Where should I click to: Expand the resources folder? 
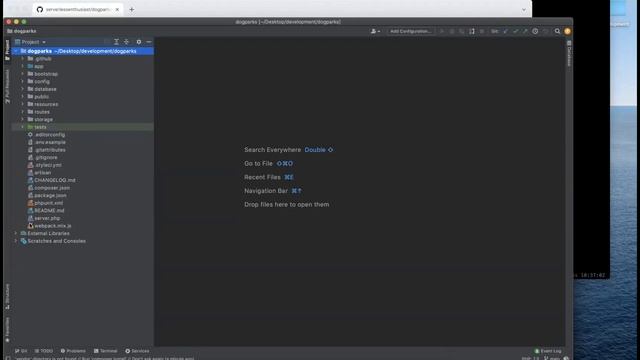(22, 104)
